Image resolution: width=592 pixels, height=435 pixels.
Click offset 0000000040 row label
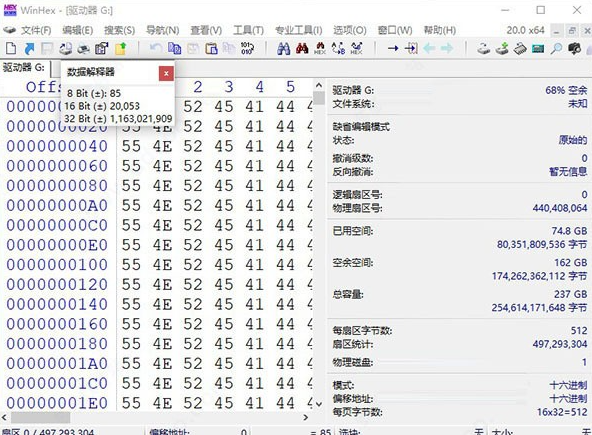coord(57,146)
